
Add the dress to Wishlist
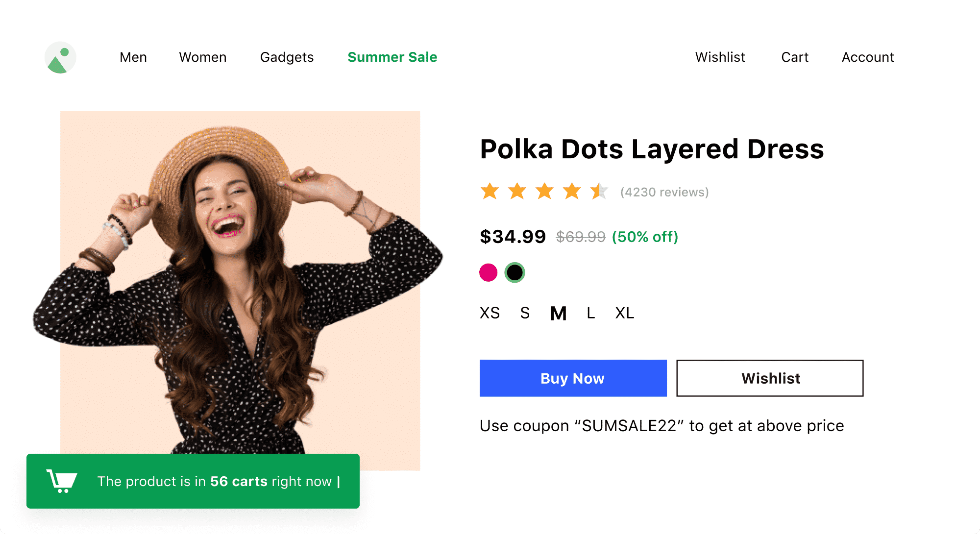[770, 378]
